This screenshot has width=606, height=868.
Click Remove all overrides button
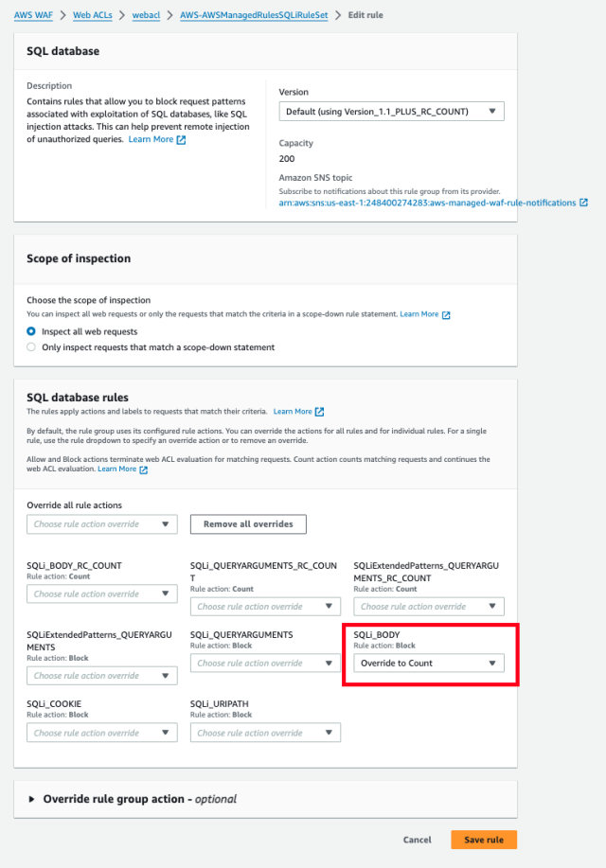pos(248,524)
